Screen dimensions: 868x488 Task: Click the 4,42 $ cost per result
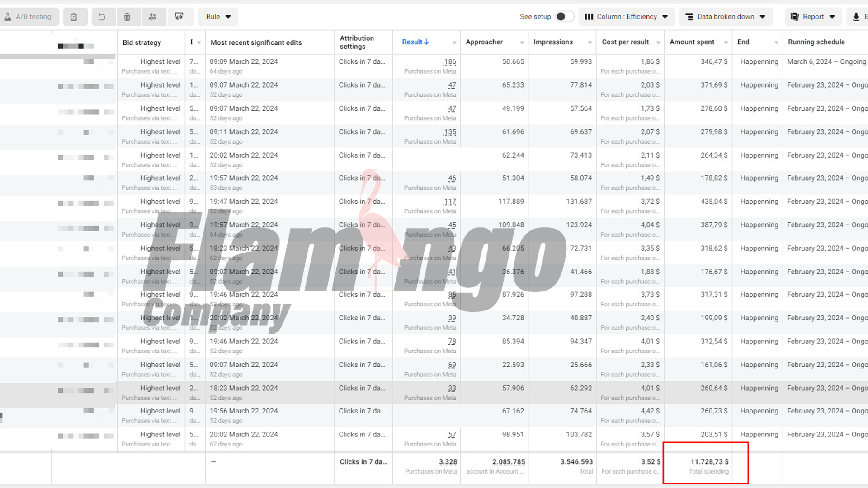650,411
